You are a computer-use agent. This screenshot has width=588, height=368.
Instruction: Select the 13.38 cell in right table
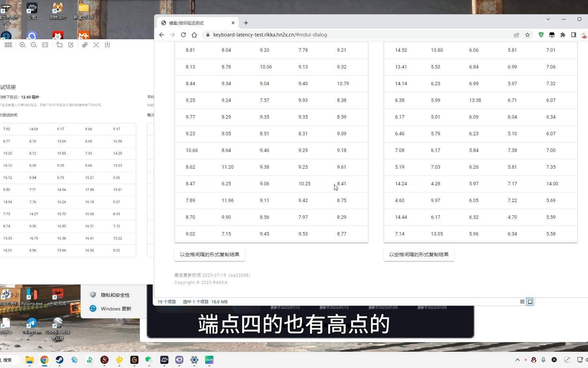(x=475, y=100)
